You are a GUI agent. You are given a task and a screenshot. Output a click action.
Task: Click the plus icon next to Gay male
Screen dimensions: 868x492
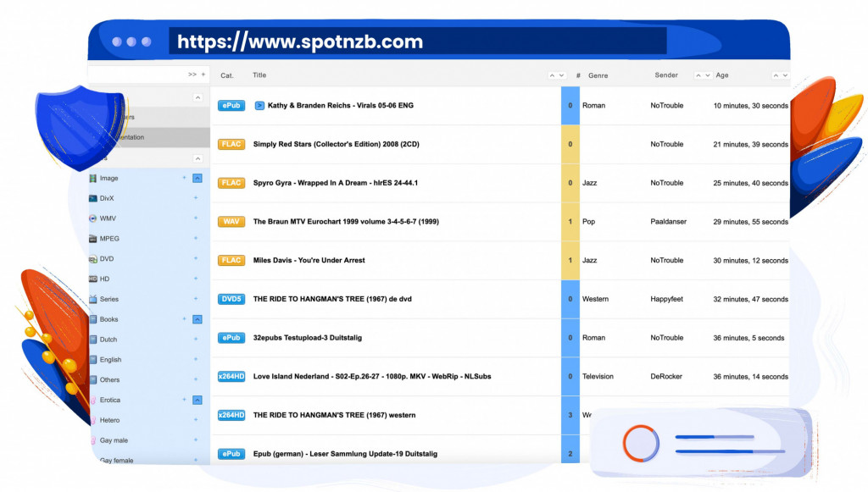point(196,440)
